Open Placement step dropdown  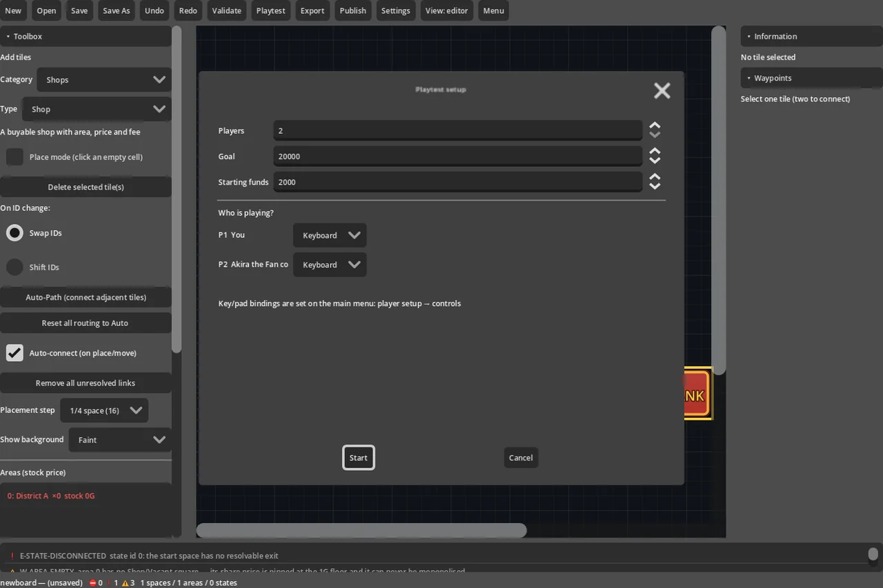point(104,410)
